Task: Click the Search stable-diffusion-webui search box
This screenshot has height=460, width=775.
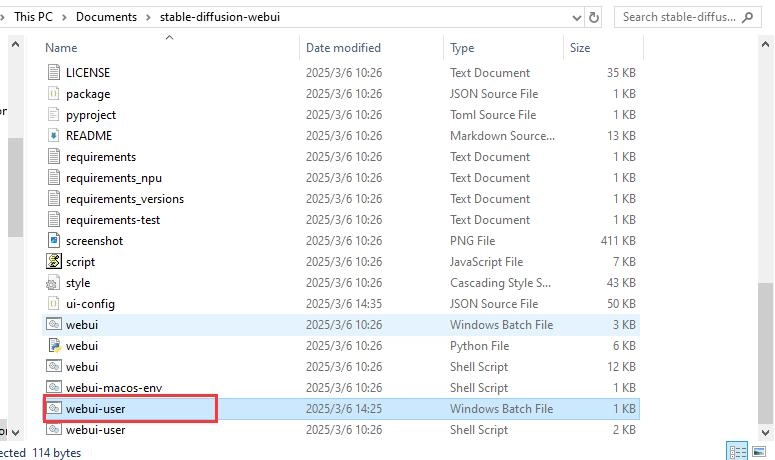Action: (x=680, y=17)
